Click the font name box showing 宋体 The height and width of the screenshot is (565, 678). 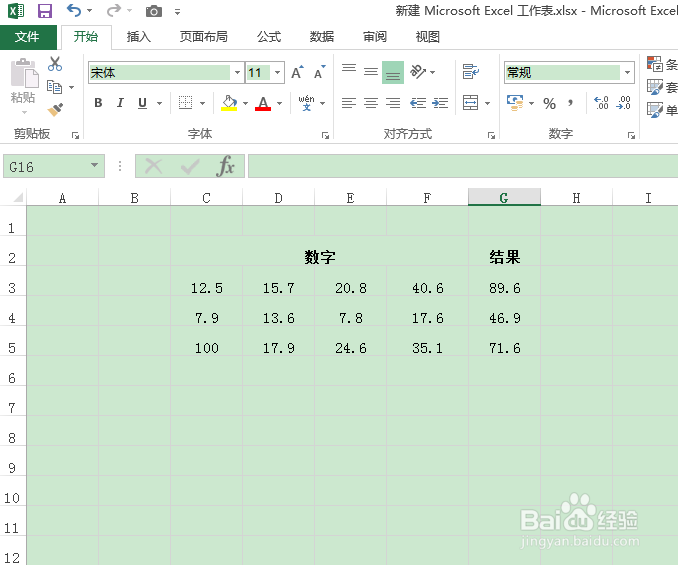point(159,73)
